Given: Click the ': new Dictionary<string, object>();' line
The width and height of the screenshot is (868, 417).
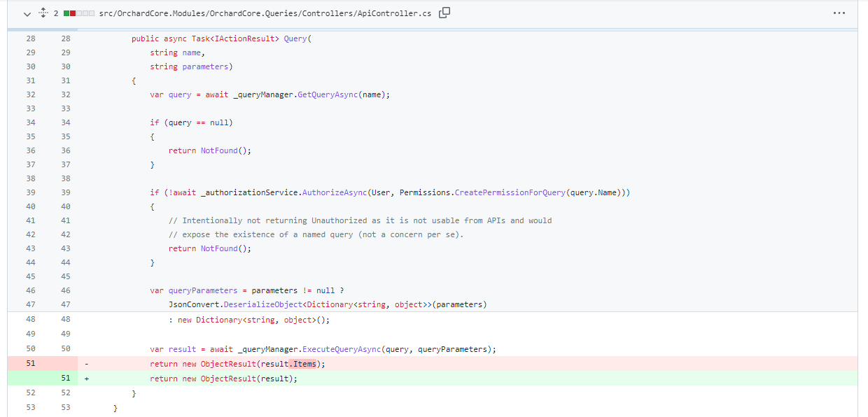Looking at the screenshot, I should tap(248, 320).
